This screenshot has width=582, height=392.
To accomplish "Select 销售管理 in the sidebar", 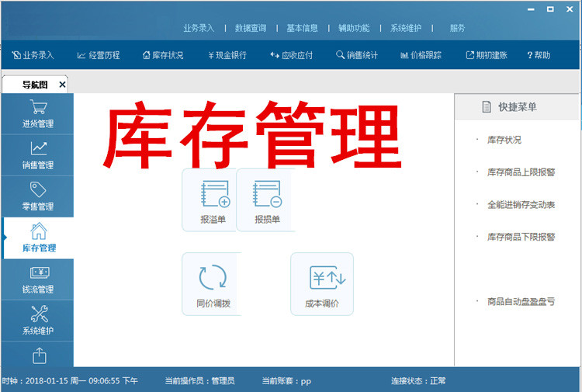I will point(38,154).
